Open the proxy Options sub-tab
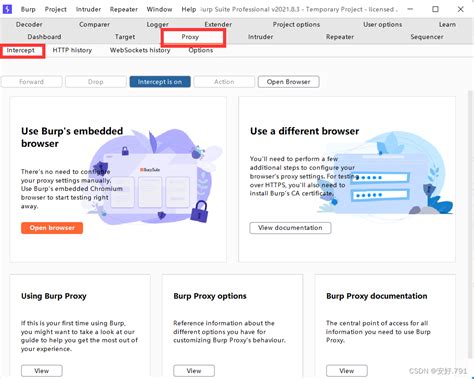 (201, 50)
